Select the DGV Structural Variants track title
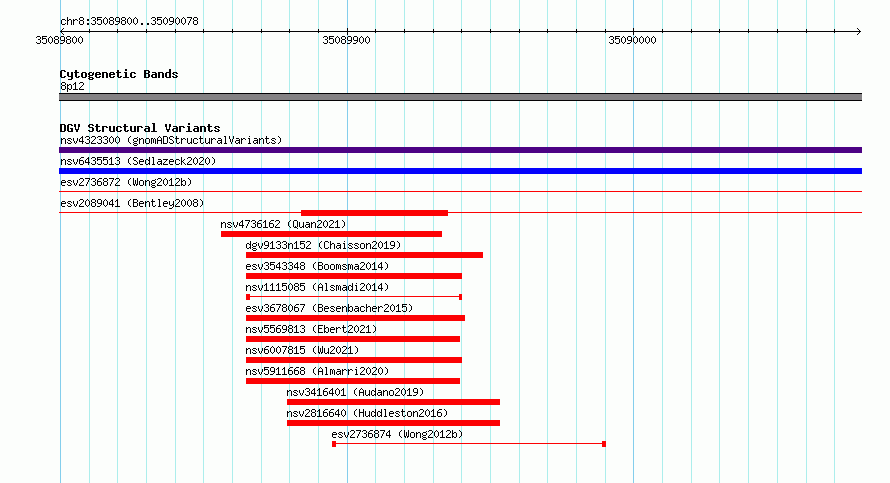Image resolution: width=890 pixels, height=483 pixels. [140, 128]
